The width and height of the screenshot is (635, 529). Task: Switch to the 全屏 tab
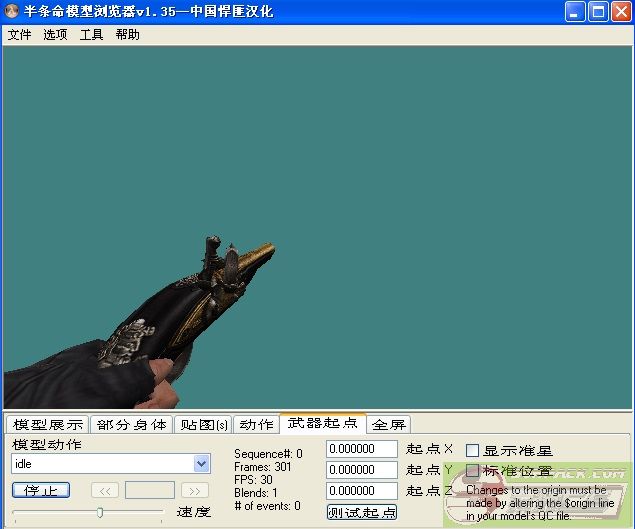tap(389, 425)
